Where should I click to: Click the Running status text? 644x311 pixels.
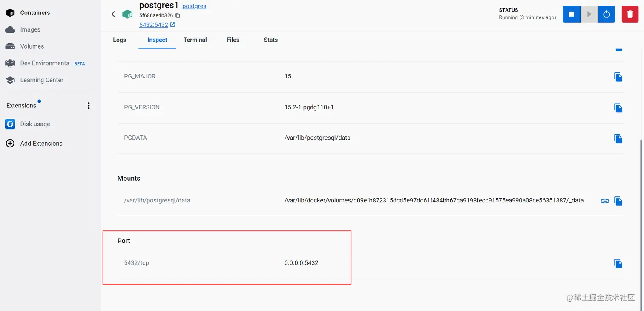(x=527, y=17)
